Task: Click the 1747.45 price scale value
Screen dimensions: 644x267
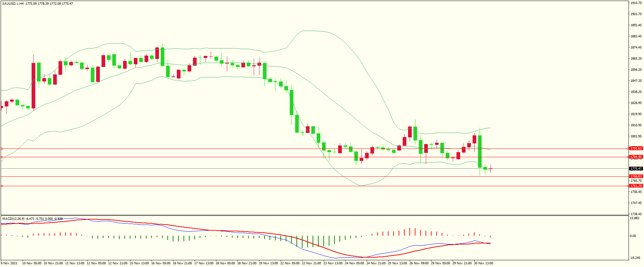Action: click(x=636, y=203)
